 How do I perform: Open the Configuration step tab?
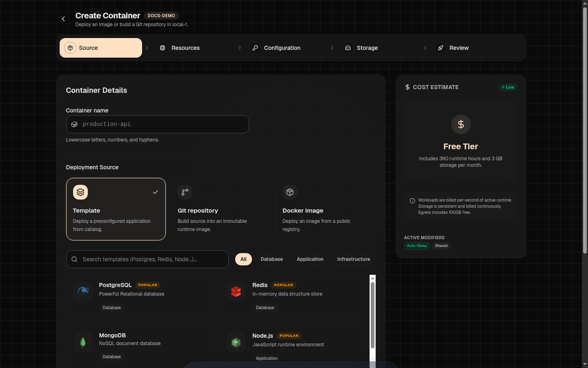286,48
